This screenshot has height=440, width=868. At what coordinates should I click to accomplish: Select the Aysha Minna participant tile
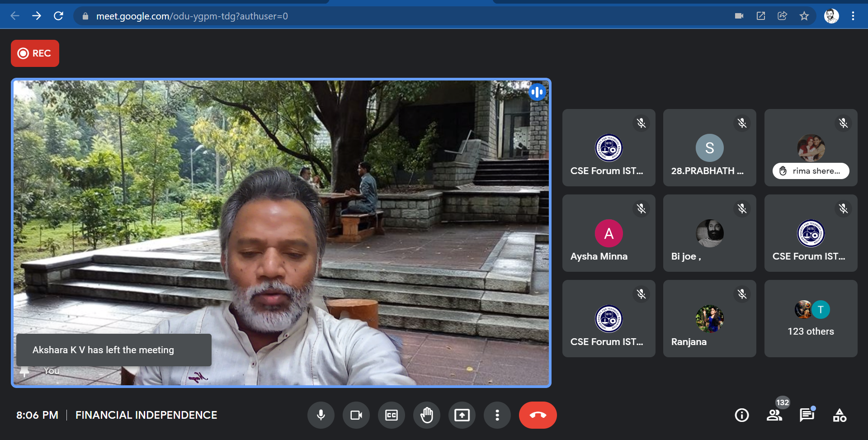click(609, 233)
